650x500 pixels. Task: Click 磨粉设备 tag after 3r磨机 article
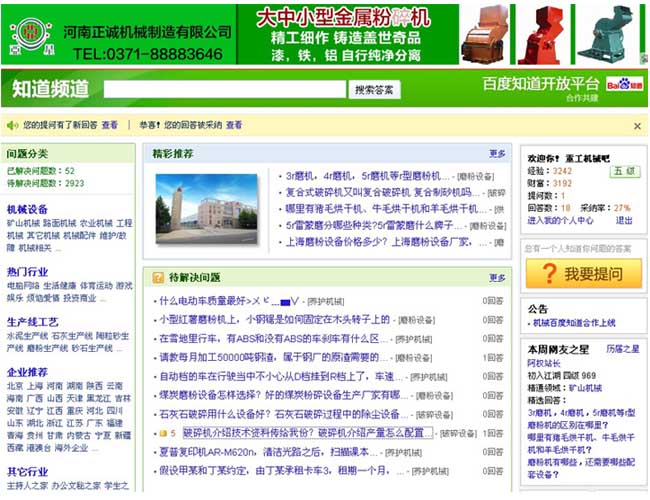coord(475,177)
